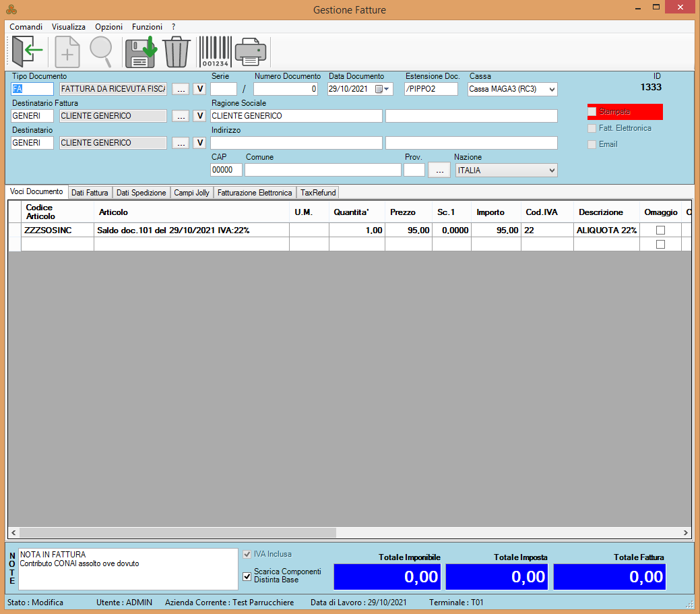Screen dimensions: 700x614
Task: Click the exit door icon in toolbar
Action: point(27,51)
